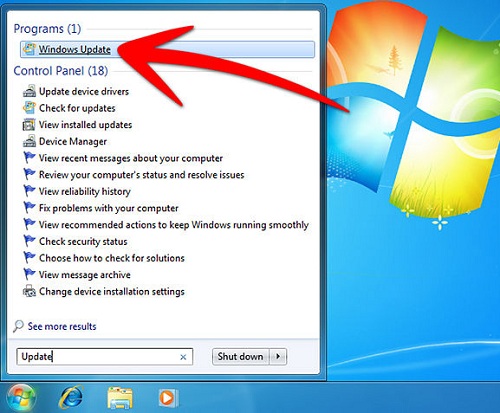
Task: Open Windows Explorer from the taskbar
Action: (120, 398)
